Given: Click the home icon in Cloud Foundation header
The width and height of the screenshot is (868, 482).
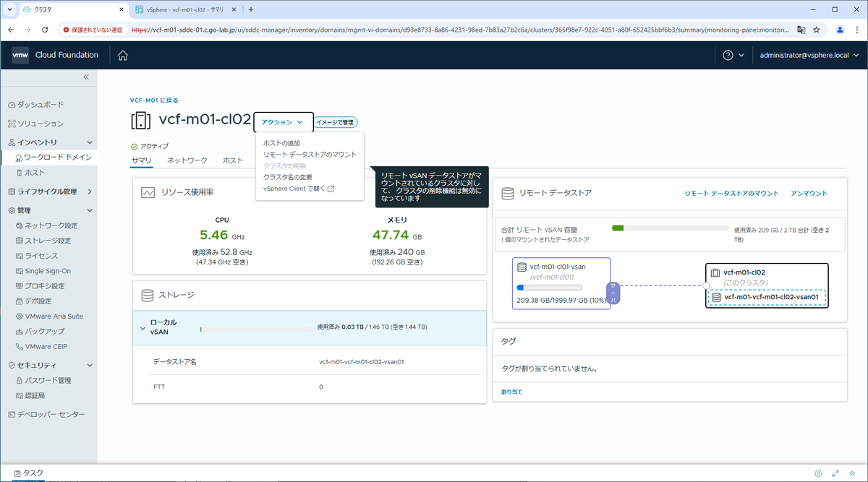Looking at the screenshot, I should [x=123, y=55].
